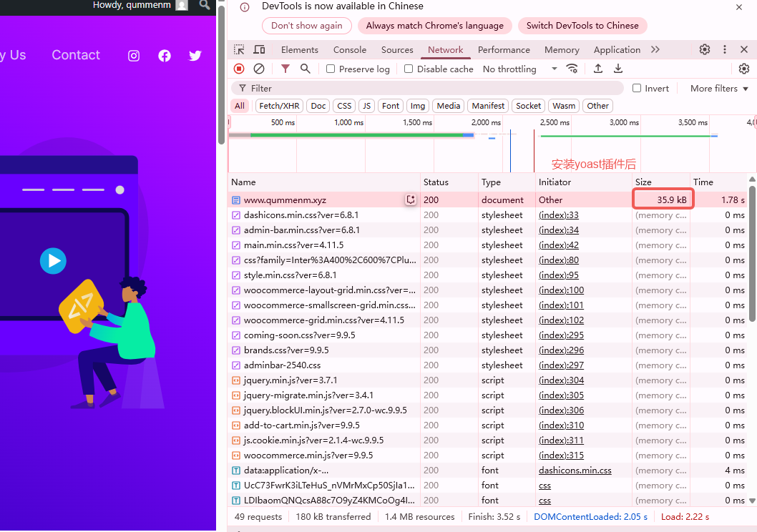757x532 pixels.
Task: Toggle the network filter bar
Action: 284,69
